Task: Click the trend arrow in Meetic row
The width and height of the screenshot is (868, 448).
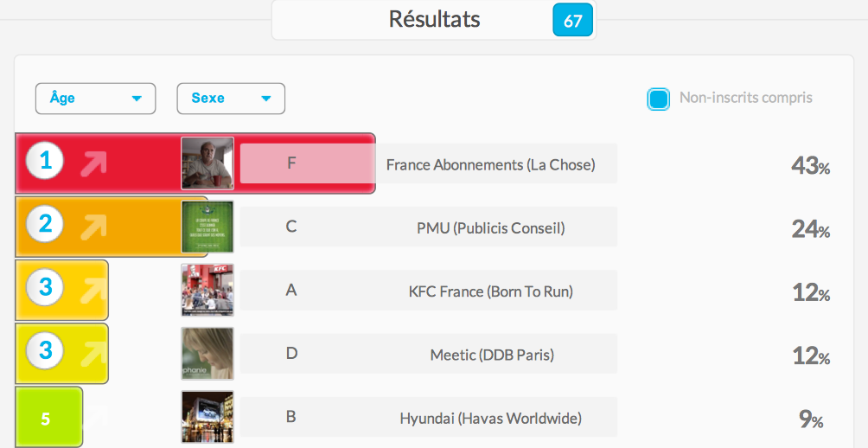Action: (x=93, y=354)
